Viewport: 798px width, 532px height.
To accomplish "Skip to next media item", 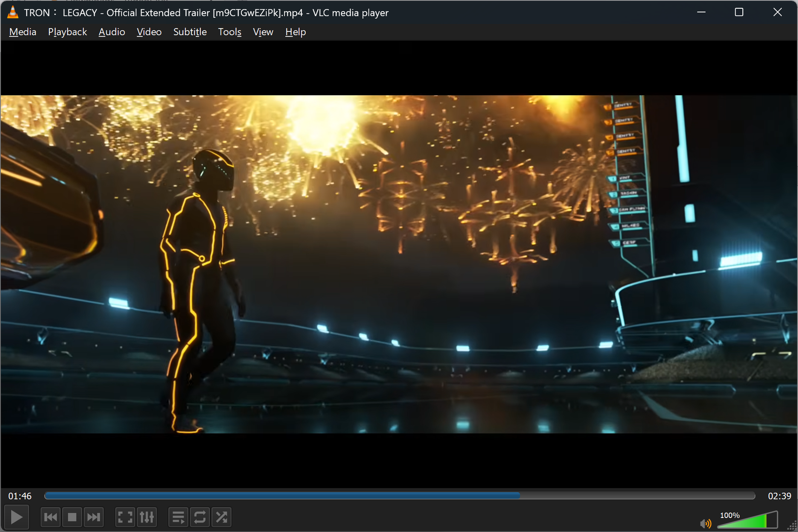I will pos(93,518).
